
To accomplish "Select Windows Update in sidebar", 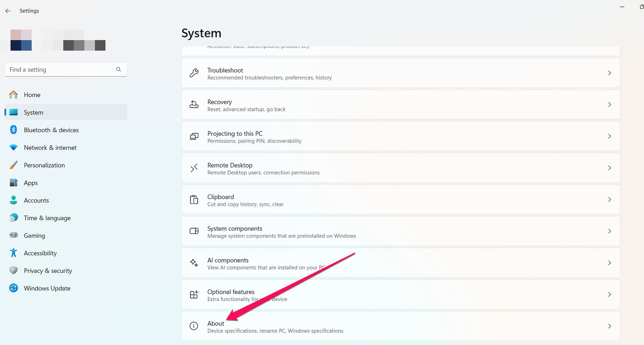I will [47, 288].
